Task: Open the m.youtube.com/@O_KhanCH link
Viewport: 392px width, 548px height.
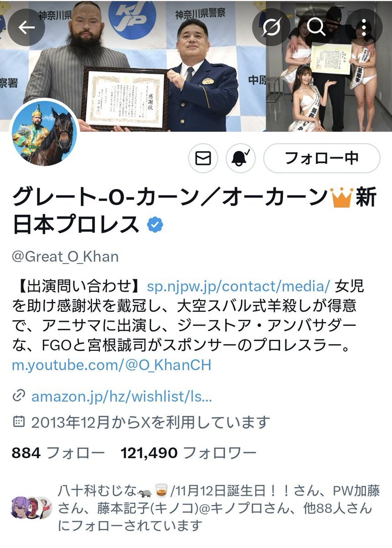Action: click(112, 365)
